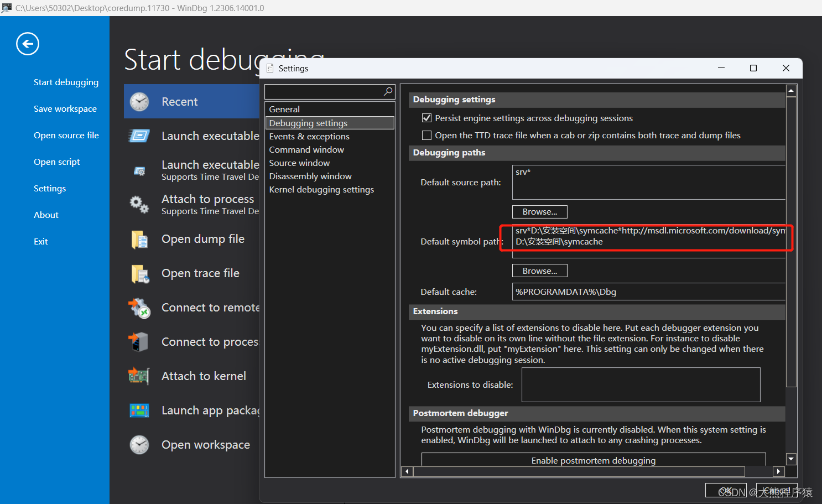Image resolution: width=822 pixels, height=504 pixels.
Task: Open the About page from the sidebar
Action: click(46, 215)
